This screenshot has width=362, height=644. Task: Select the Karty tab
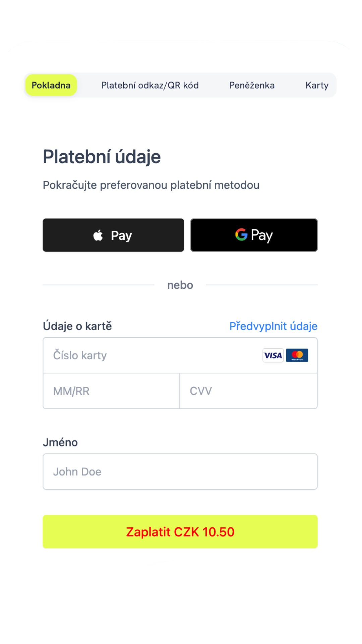click(x=317, y=85)
